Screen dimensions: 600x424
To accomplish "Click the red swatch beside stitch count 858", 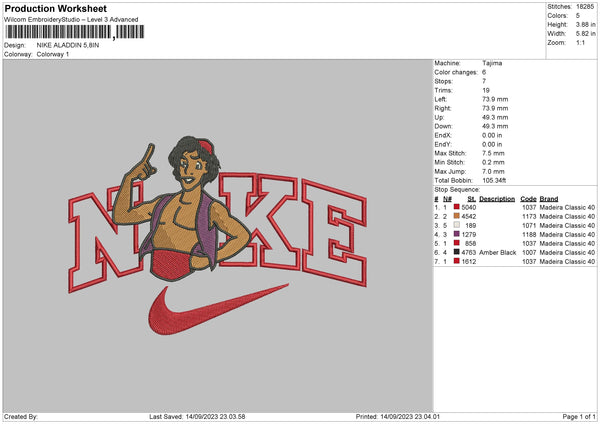I will [457, 243].
